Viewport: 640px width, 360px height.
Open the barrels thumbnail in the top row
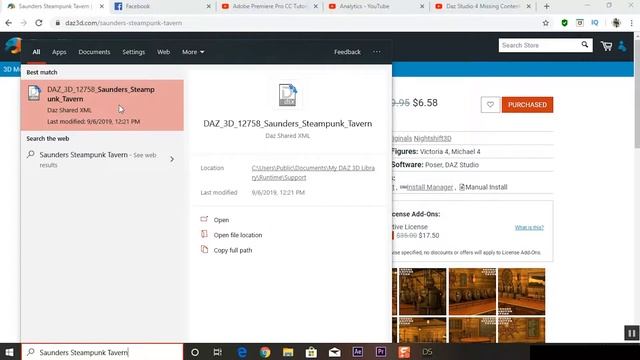(x=472, y=291)
